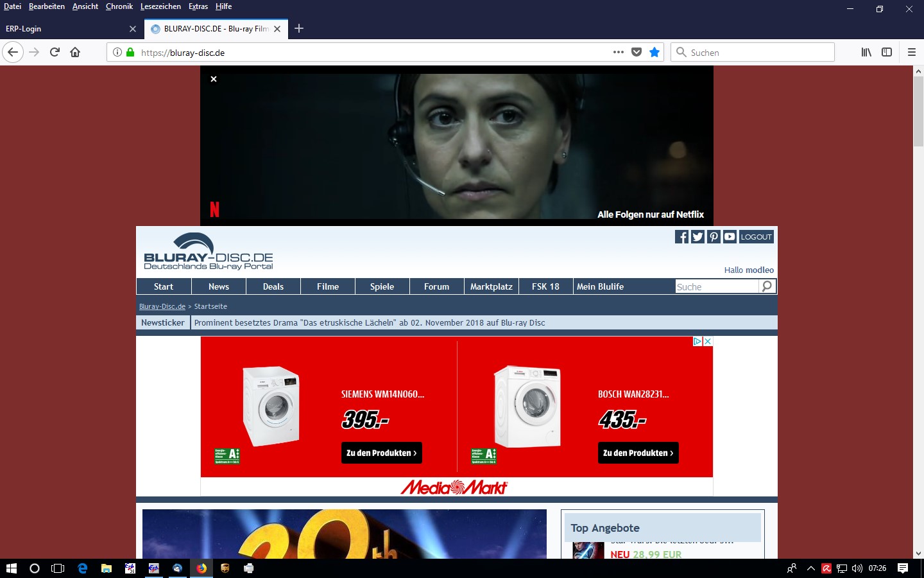
Task: Open the Ansicht menu
Action: coord(85,6)
